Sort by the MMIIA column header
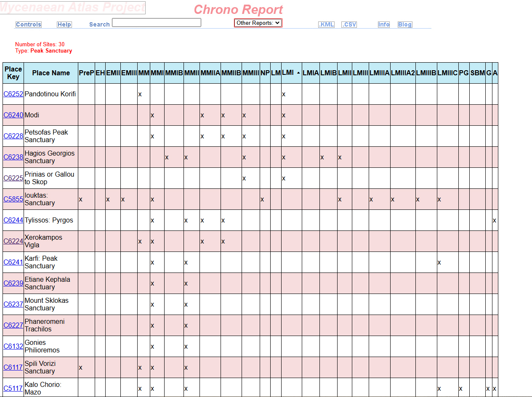The width and height of the screenshot is (532, 397). 210,73
